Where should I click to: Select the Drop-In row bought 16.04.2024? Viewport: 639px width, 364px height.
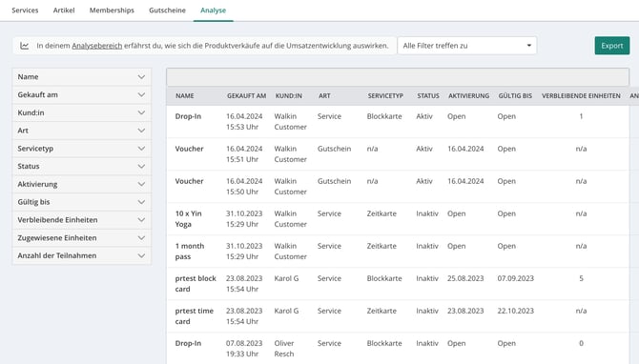(398, 121)
